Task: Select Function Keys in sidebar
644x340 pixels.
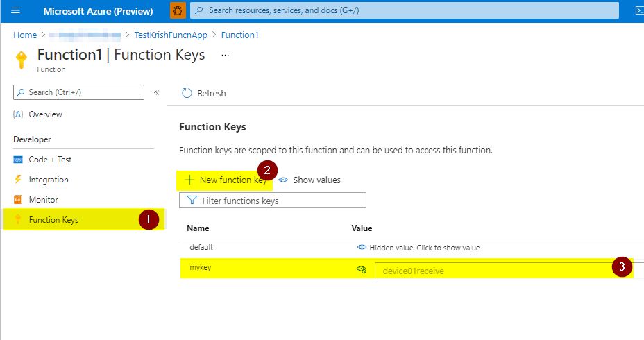Action: coord(84,220)
